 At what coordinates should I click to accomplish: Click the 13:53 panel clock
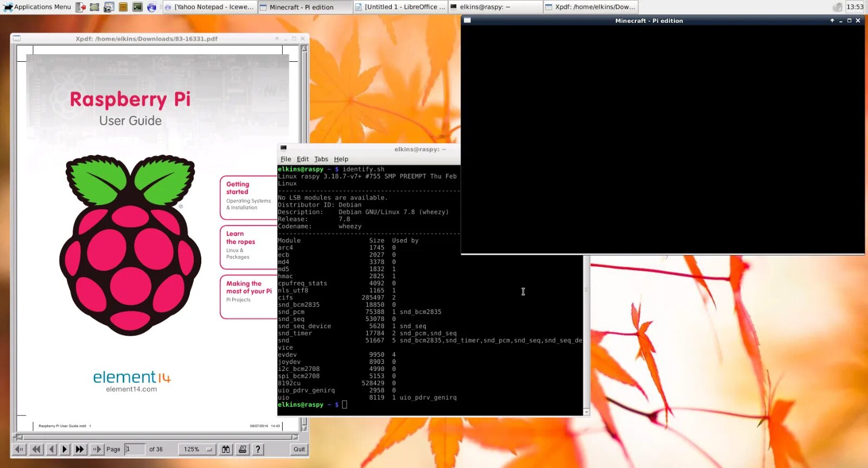pyautogui.click(x=854, y=7)
